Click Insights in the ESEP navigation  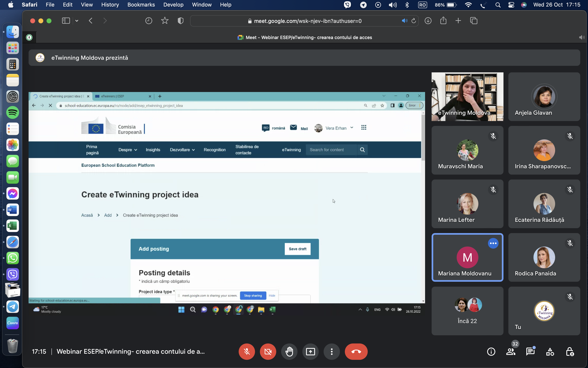click(153, 150)
